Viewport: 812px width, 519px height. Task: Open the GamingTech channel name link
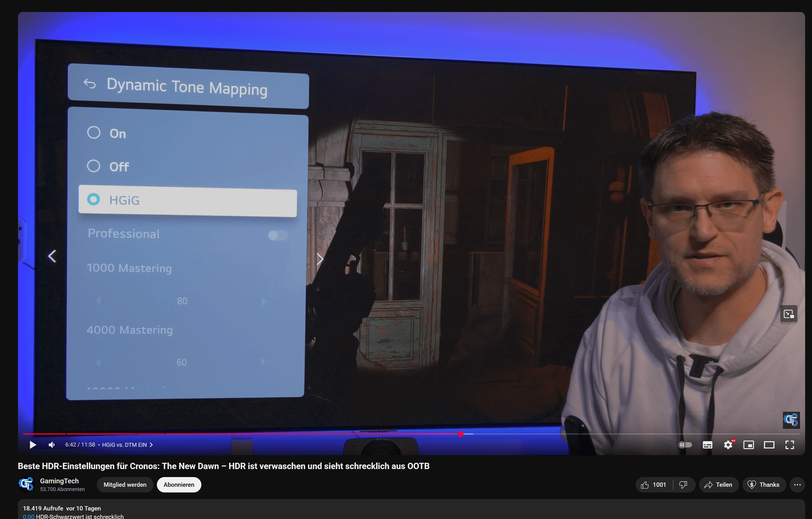[x=59, y=481]
